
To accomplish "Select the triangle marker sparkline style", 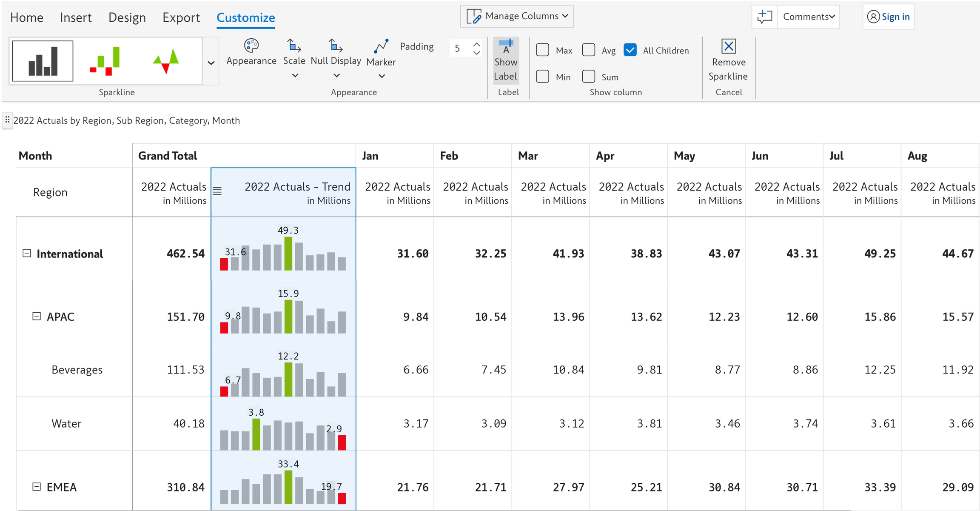I will (167, 61).
